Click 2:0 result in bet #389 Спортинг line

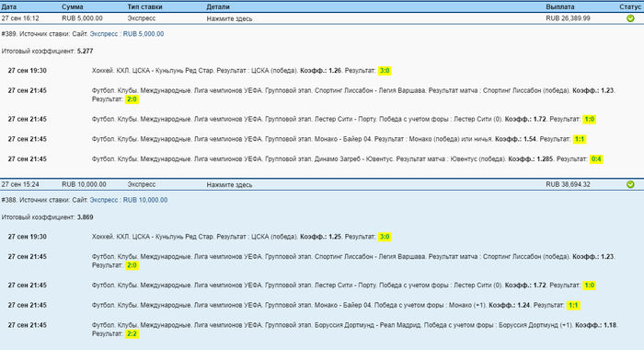(132, 99)
